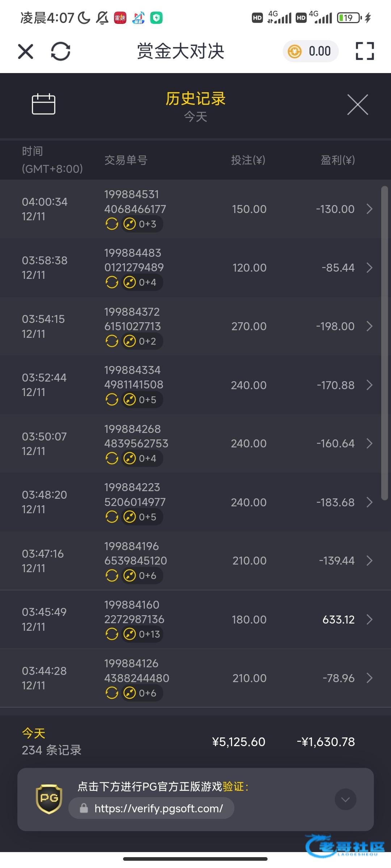Expand the 633.12 profit record
The image size is (391, 868).
(369, 620)
